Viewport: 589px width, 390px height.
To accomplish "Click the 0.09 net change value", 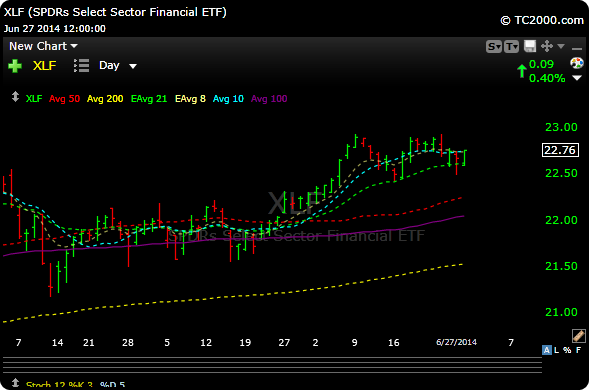I will click(541, 64).
